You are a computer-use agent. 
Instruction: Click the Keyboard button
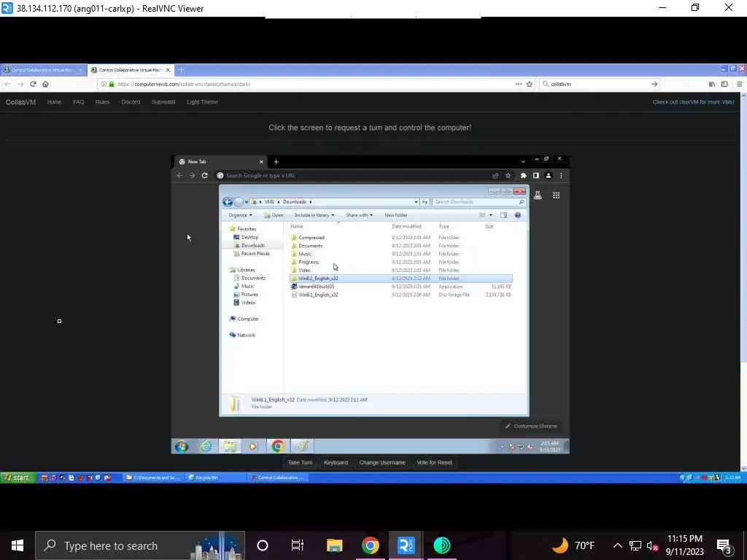[336, 462]
